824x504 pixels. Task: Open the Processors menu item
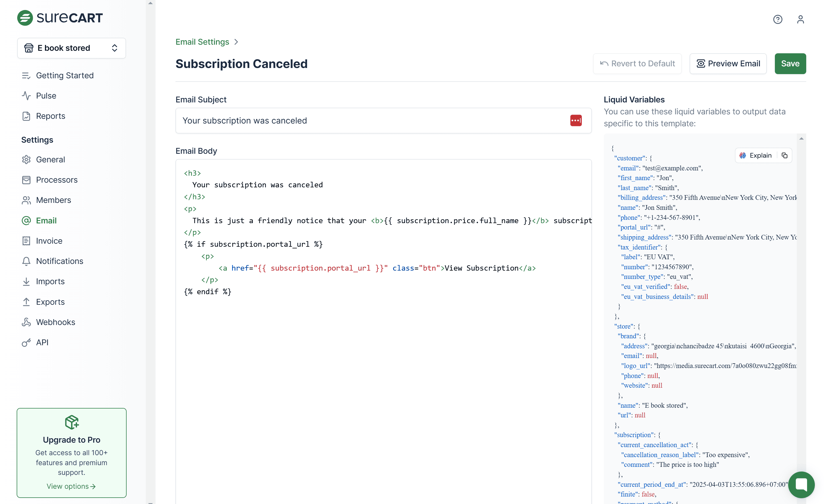click(57, 180)
